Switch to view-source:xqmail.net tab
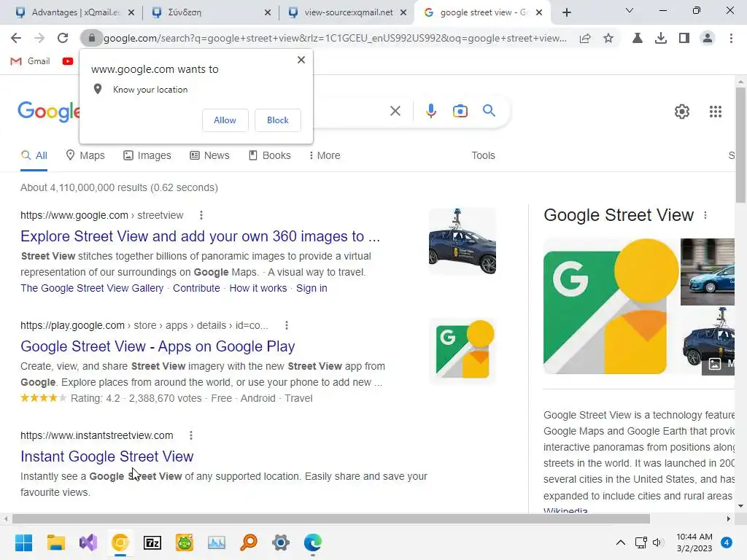Image resolution: width=747 pixels, height=560 pixels. pyautogui.click(x=348, y=12)
